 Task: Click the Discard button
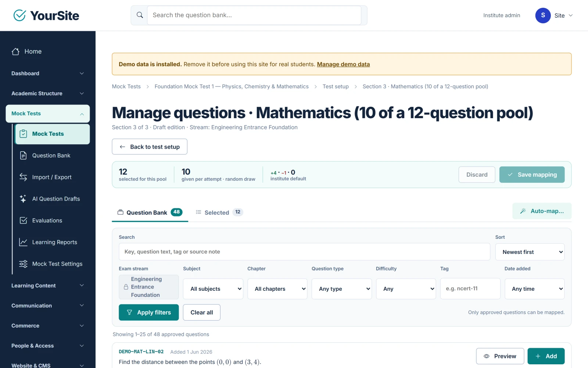click(477, 175)
